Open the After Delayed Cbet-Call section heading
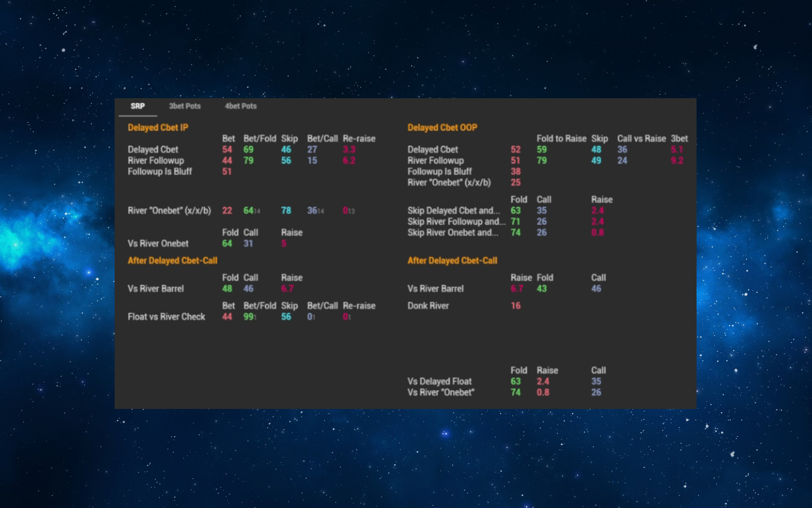The image size is (812, 508). coord(173,260)
